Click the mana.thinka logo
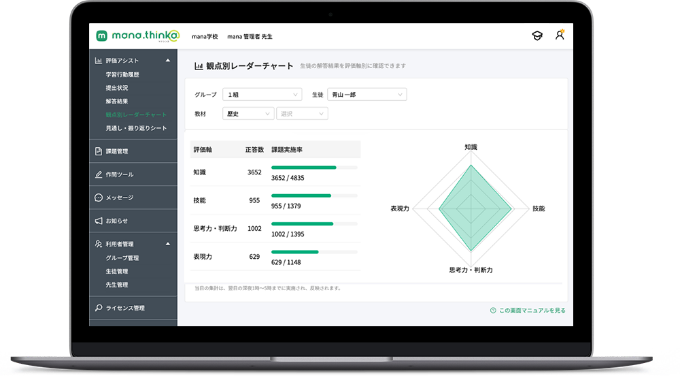Image resolution: width=680 pixels, height=378 pixels. 137,36
